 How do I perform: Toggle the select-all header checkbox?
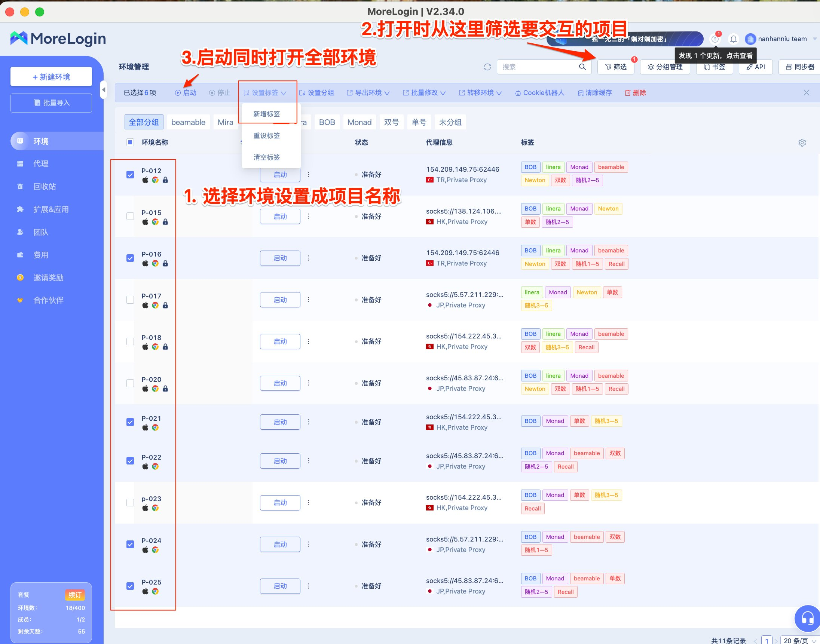point(130,142)
